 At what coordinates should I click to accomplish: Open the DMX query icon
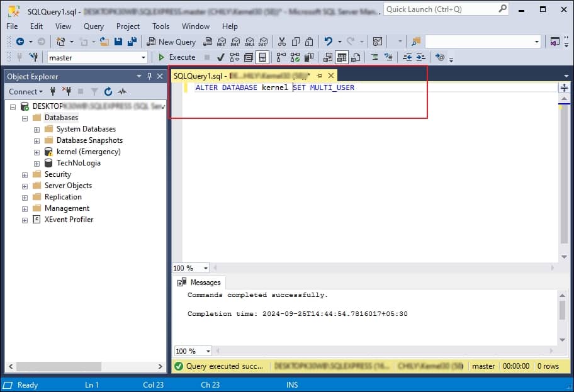pyautogui.click(x=235, y=42)
